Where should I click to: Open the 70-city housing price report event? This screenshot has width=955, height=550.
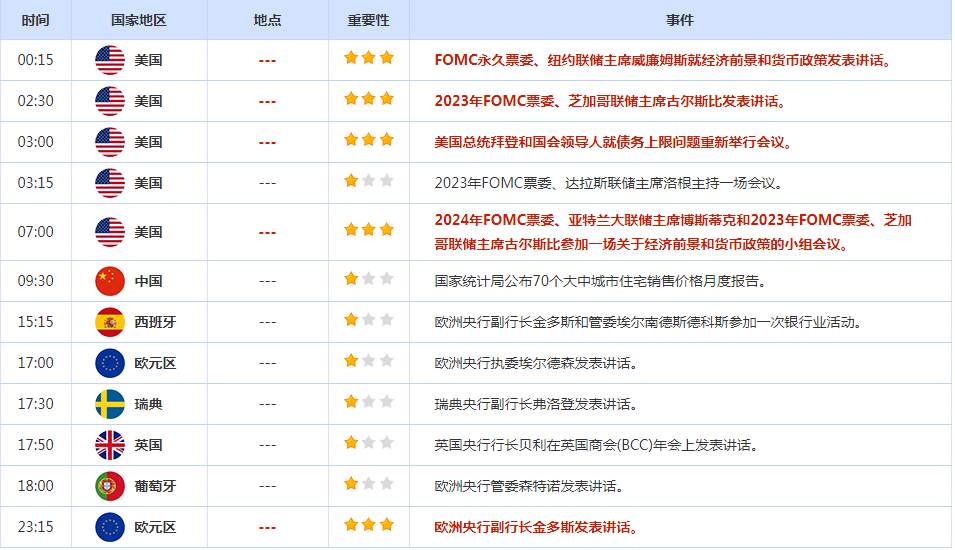(x=601, y=281)
